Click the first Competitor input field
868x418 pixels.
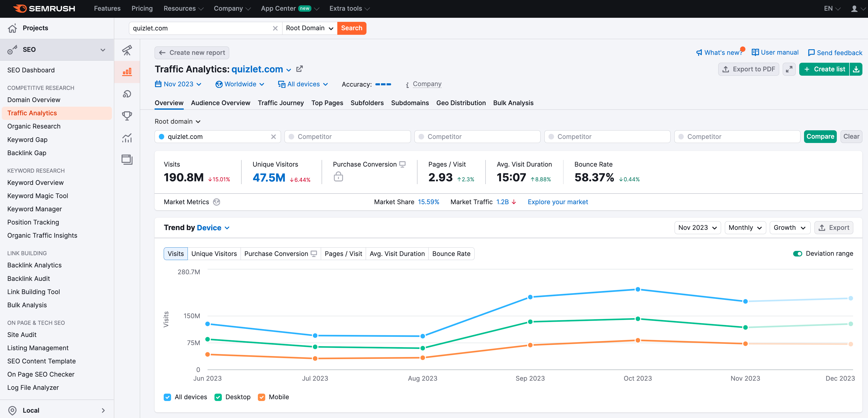[347, 137]
